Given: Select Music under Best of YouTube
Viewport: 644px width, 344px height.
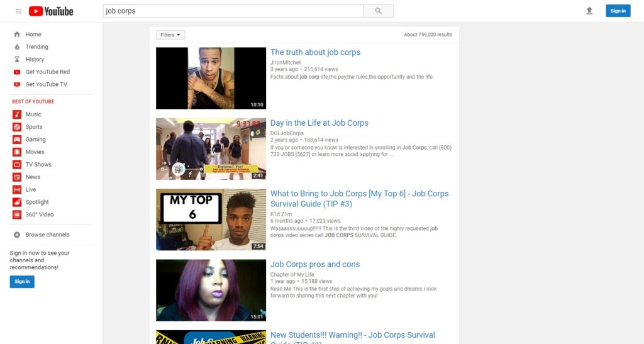Looking at the screenshot, I should 33,114.
